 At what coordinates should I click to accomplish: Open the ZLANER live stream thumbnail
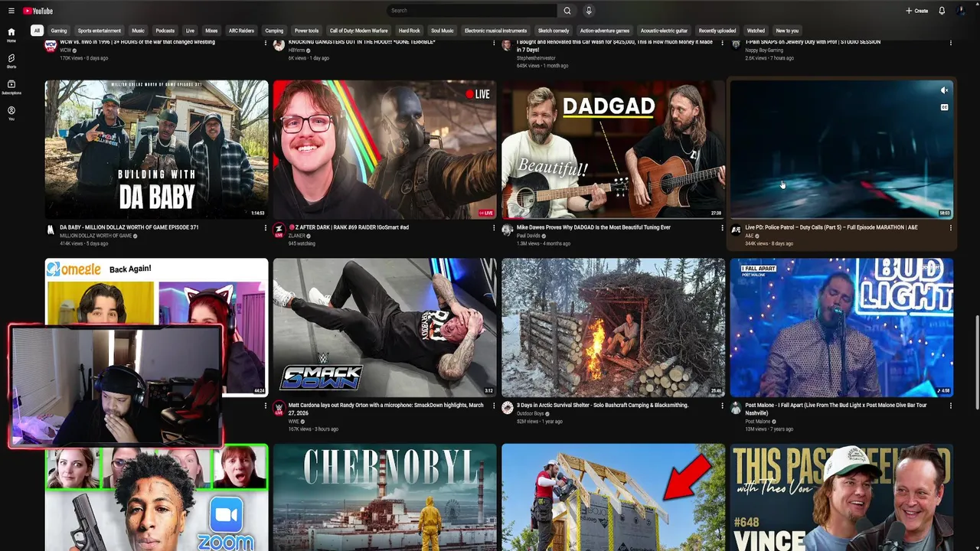[x=384, y=150]
